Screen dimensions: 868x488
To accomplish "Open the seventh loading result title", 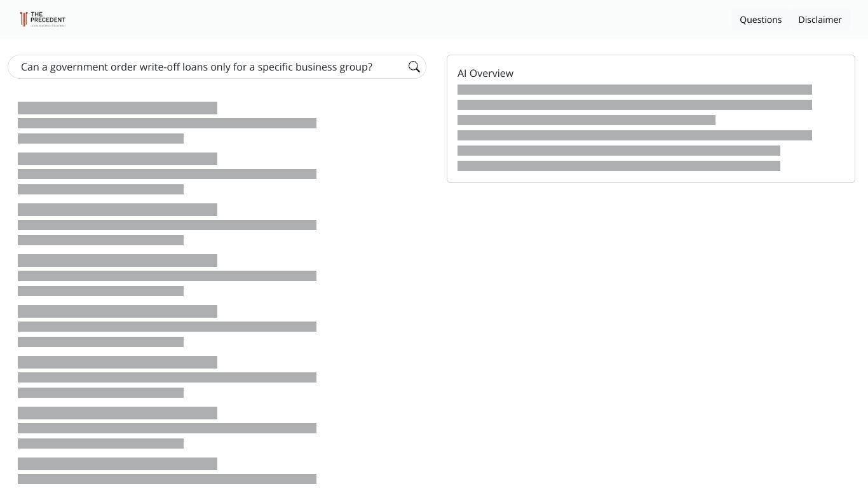I will (x=118, y=413).
